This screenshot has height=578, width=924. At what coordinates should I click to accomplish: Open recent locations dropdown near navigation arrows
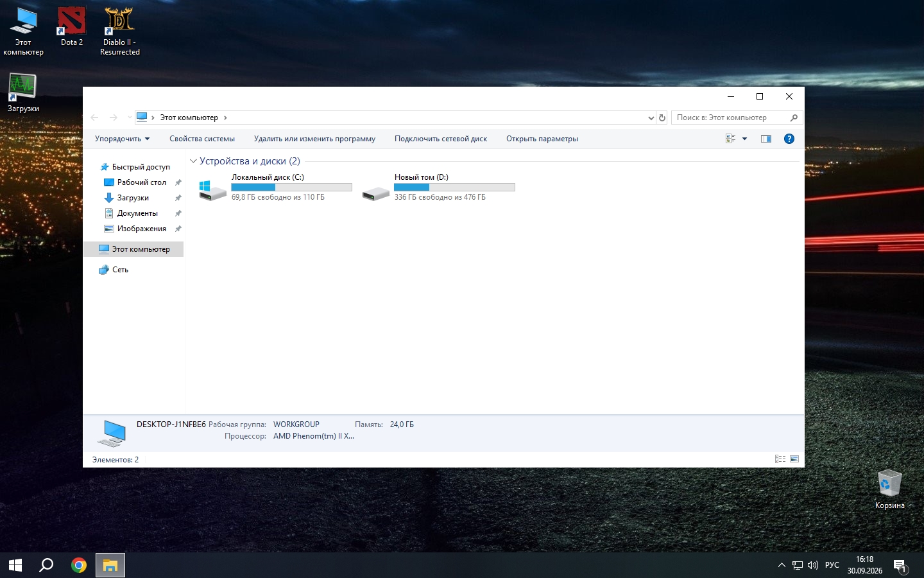(x=129, y=118)
